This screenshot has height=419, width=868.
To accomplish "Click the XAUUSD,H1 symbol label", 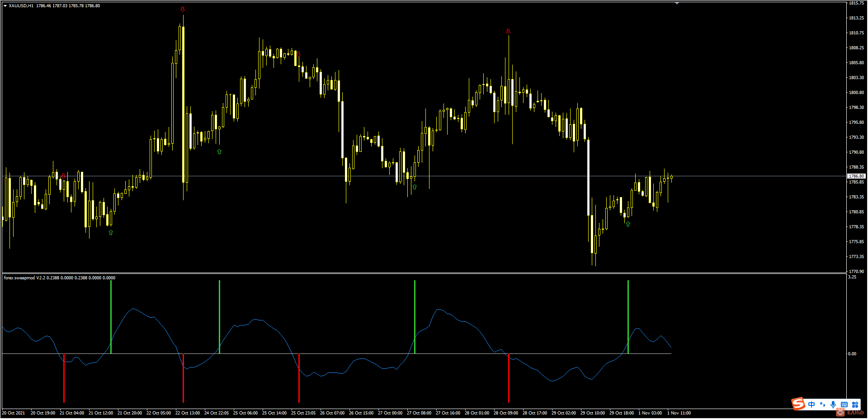I will (21, 6).
